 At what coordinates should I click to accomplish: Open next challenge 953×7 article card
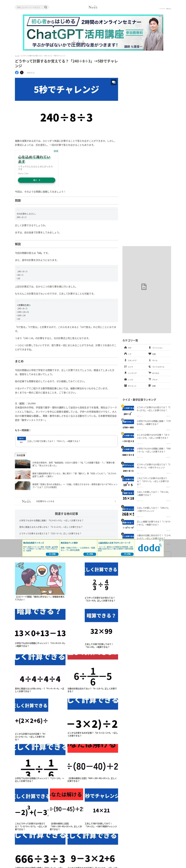66,441
